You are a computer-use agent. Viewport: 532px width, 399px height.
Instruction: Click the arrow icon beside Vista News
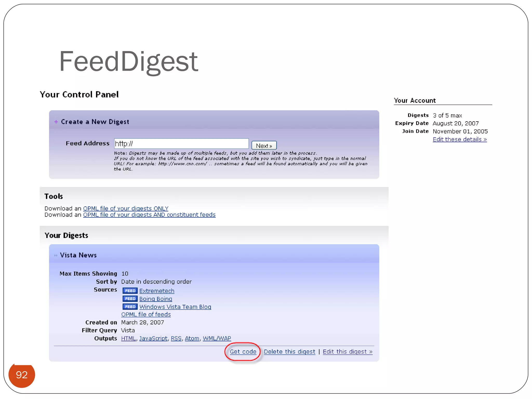(x=56, y=255)
